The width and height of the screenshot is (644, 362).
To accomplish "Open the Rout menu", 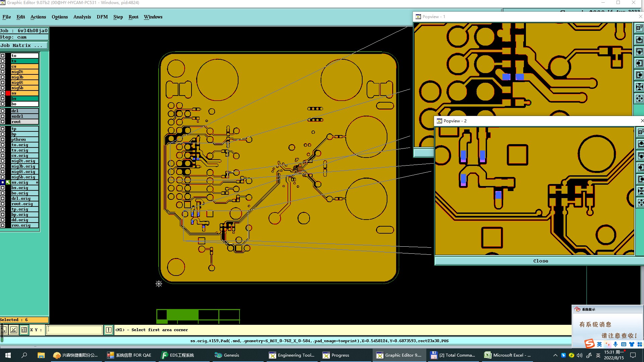I will click(x=133, y=17).
